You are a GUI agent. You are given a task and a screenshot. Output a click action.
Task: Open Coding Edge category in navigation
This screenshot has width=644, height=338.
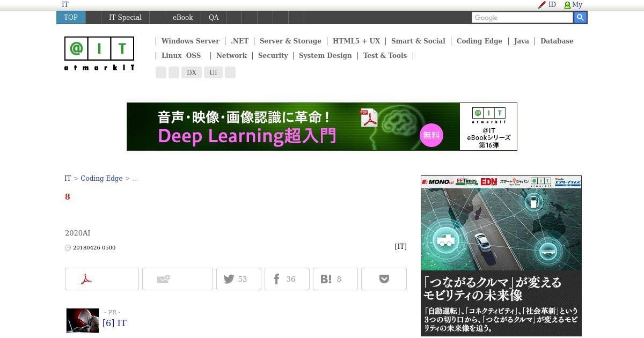click(x=479, y=41)
